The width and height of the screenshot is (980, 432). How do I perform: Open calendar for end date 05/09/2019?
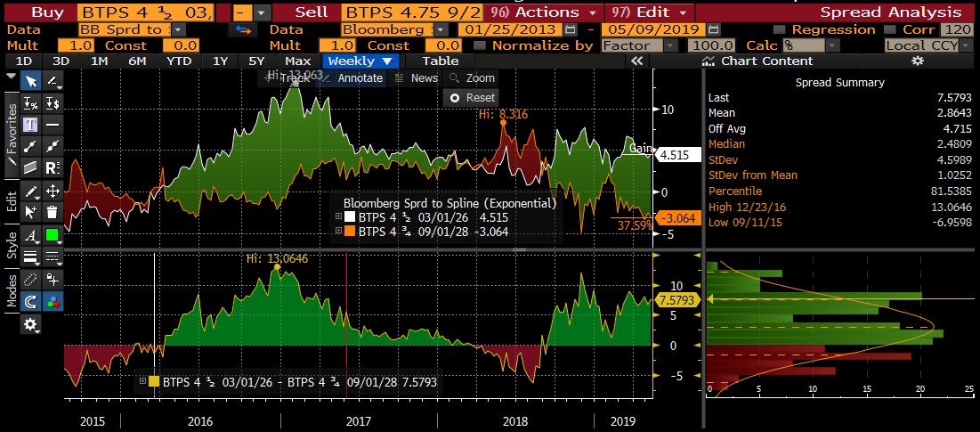(713, 29)
